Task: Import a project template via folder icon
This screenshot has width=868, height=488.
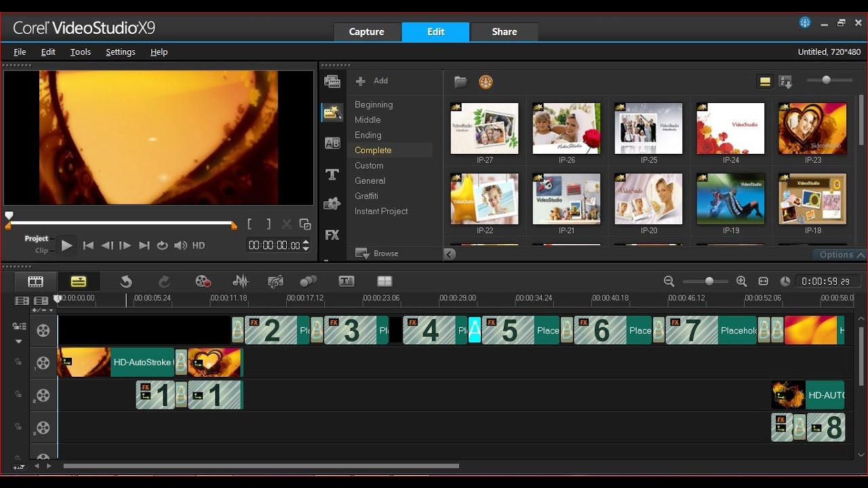Action: 460,82
